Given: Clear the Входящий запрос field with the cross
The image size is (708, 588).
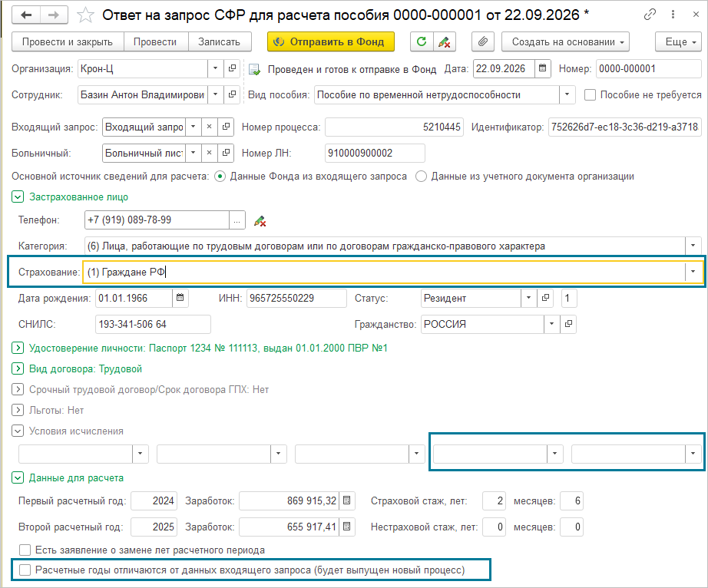Looking at the screenshot, I should (209, 127).
